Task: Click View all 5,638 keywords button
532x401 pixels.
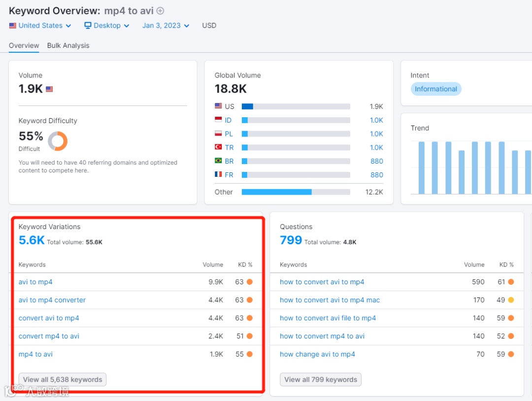Action: (63, 380)
